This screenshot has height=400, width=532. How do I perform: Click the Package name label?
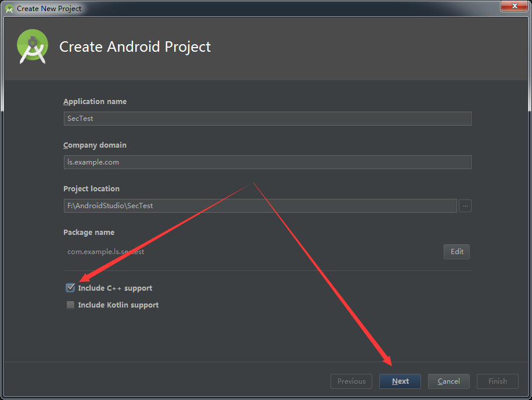point(89,232)
